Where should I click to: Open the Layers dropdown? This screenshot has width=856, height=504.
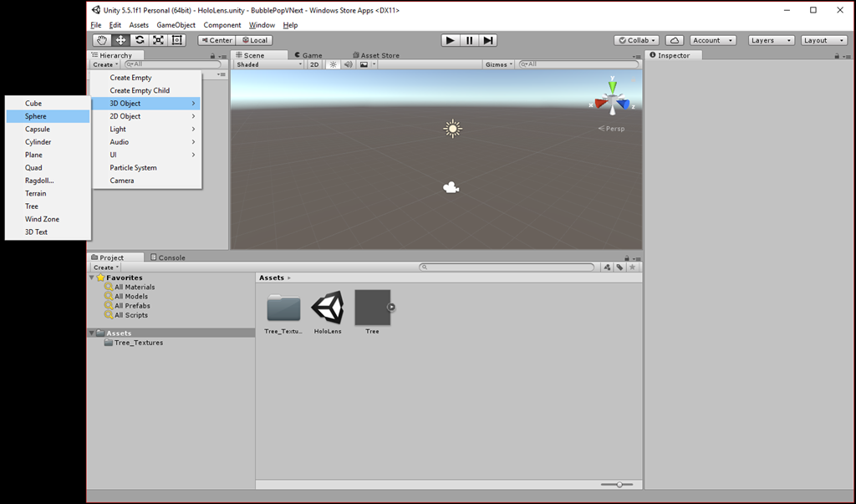[771, 40]
